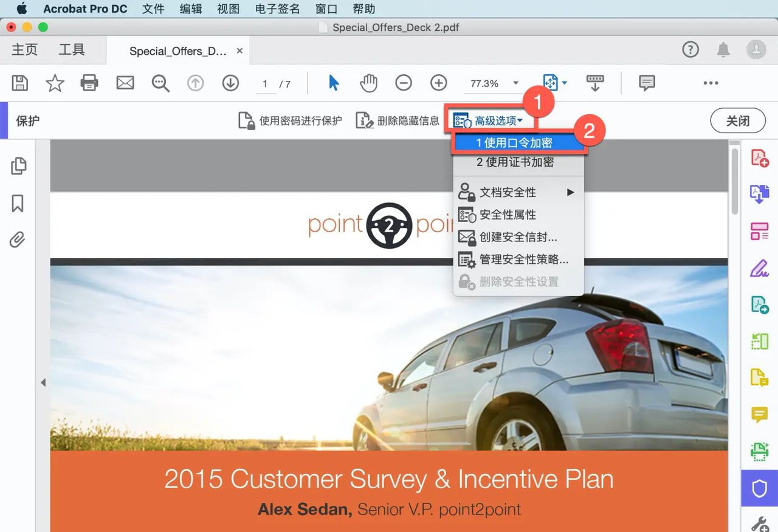Click the scrolling mode icon in the toolbar
Viewport: 778px width, 532px height.
(x=595, y=83)
